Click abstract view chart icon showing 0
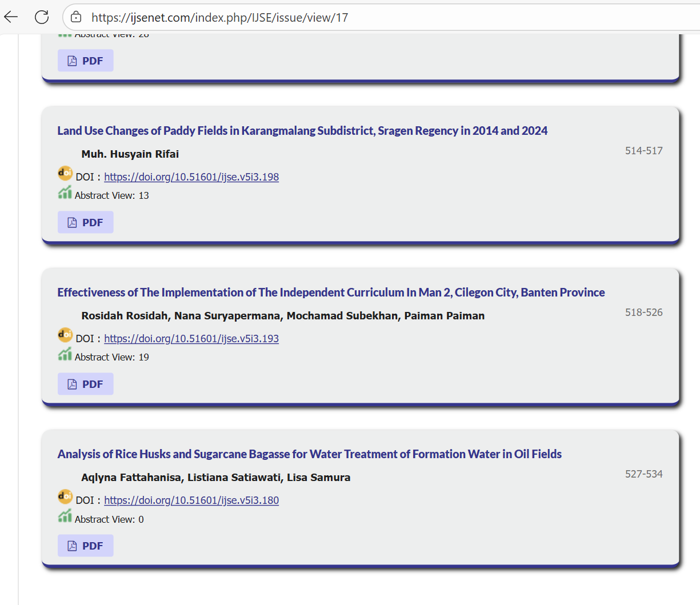Image resolution: width=700 pixels, height=605 pixels. click(x=65, y=516)
